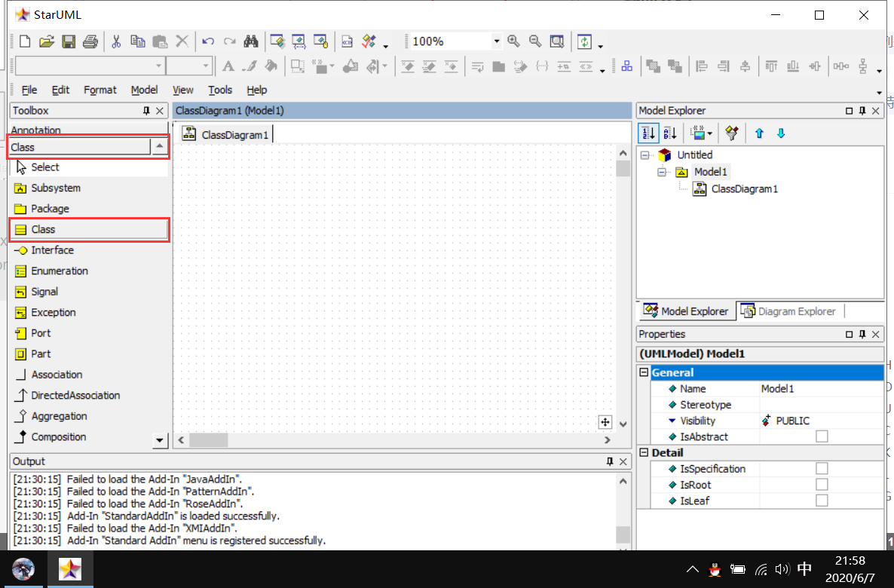Collapse the General properties section

tap(644, 372)
